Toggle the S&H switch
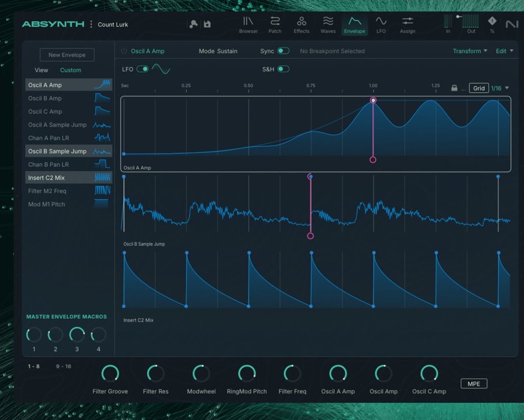524x420 pixels. [x=283, y=69]
